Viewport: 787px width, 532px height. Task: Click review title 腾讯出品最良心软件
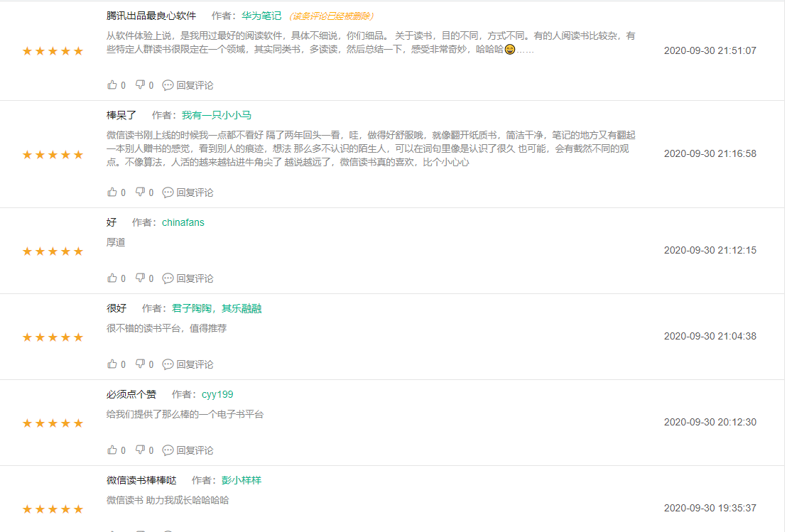[x=151, y=16]
